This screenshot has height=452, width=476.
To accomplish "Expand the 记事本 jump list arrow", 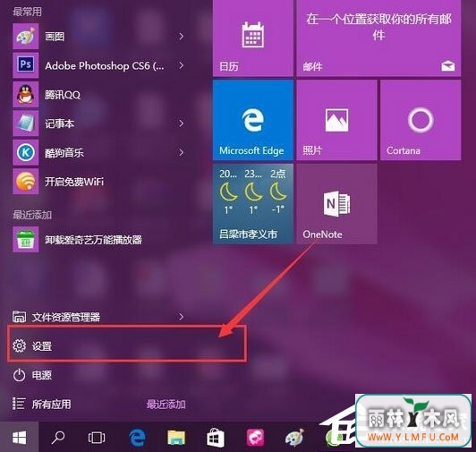I will click(182, 124).
